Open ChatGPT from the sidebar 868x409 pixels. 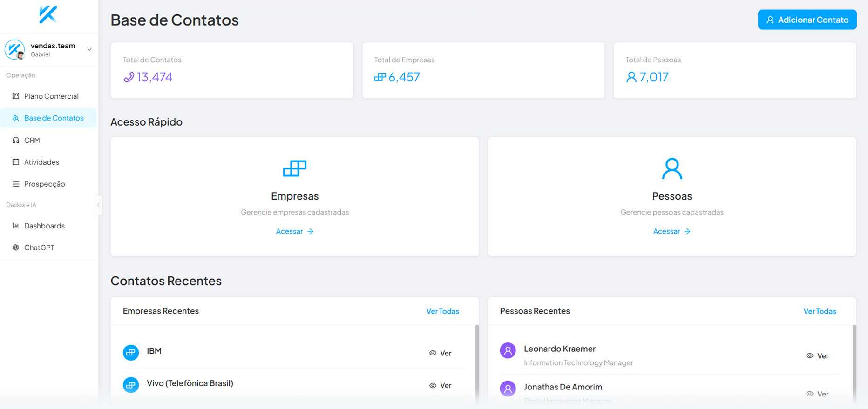pos(39,248)
